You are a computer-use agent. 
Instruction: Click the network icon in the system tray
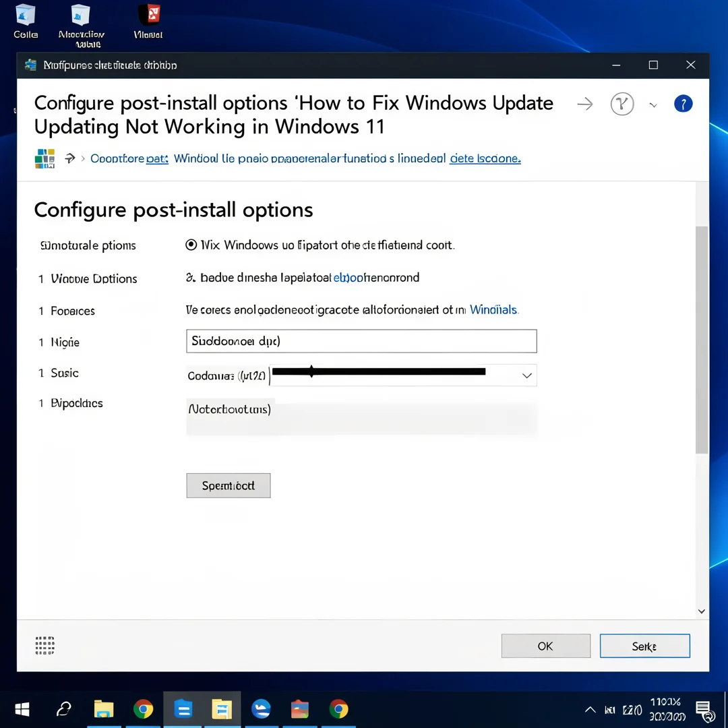coord(609,710)
